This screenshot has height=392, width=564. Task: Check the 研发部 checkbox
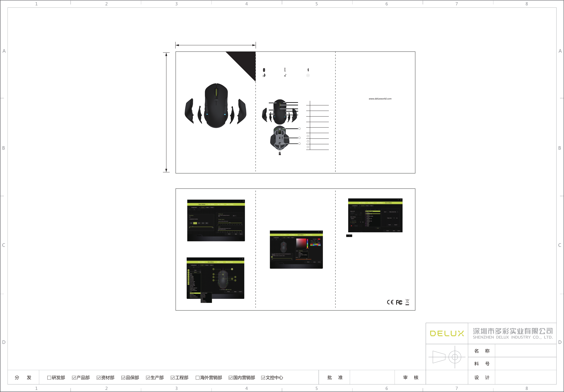pos(49,377)
